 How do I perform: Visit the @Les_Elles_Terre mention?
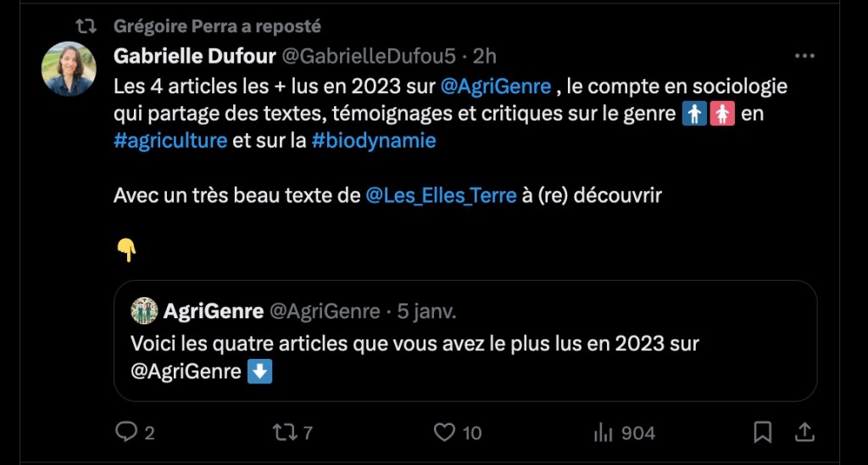tap(441, 195)
